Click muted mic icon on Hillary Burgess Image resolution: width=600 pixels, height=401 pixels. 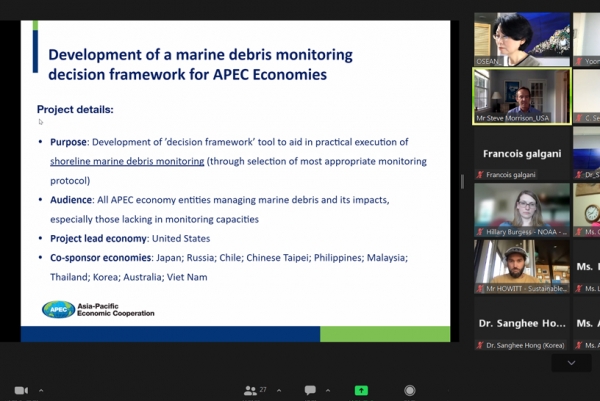point(480,232)
